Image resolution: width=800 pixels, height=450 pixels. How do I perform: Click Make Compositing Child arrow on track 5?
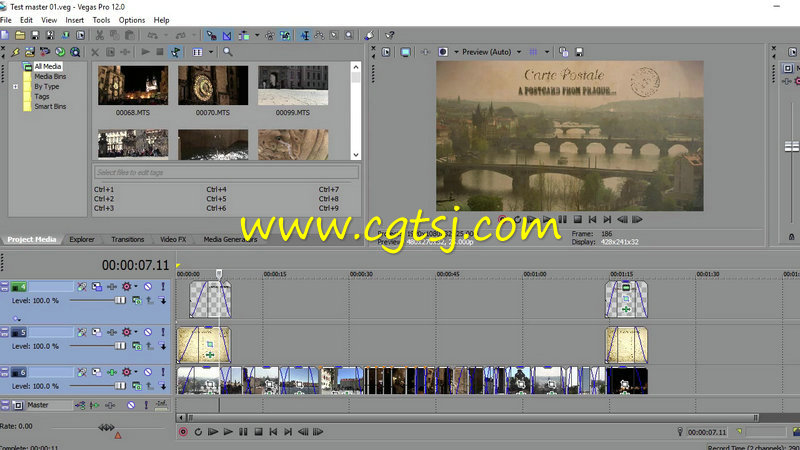162,346
